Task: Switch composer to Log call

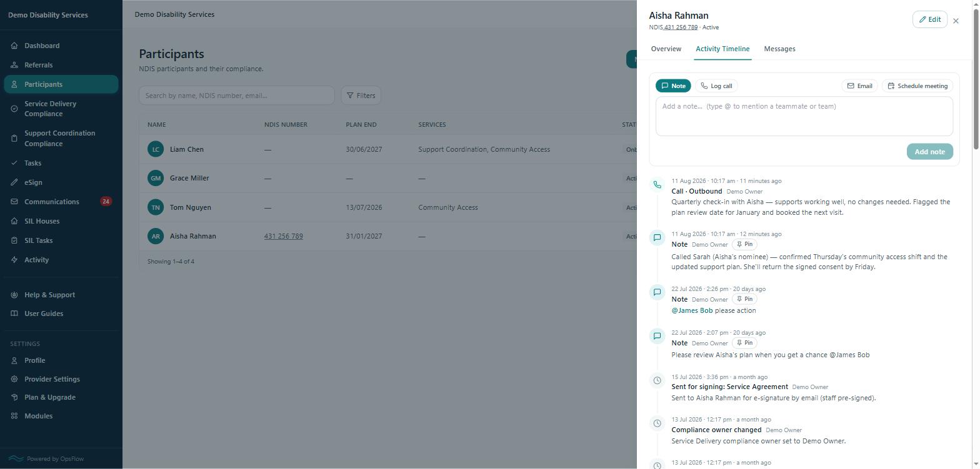Action: (x=716, y=86)
